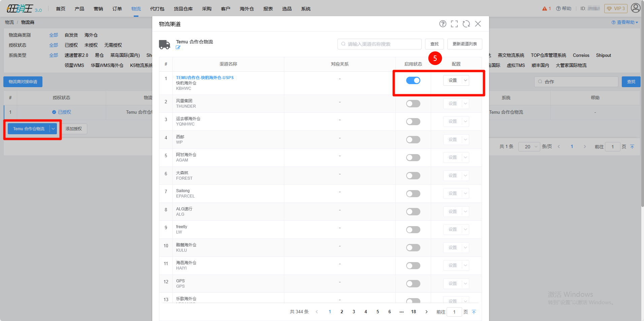644x321 pixels.
Task: Filter by 已授权 authorization status
Action: [x=71, y=45]
